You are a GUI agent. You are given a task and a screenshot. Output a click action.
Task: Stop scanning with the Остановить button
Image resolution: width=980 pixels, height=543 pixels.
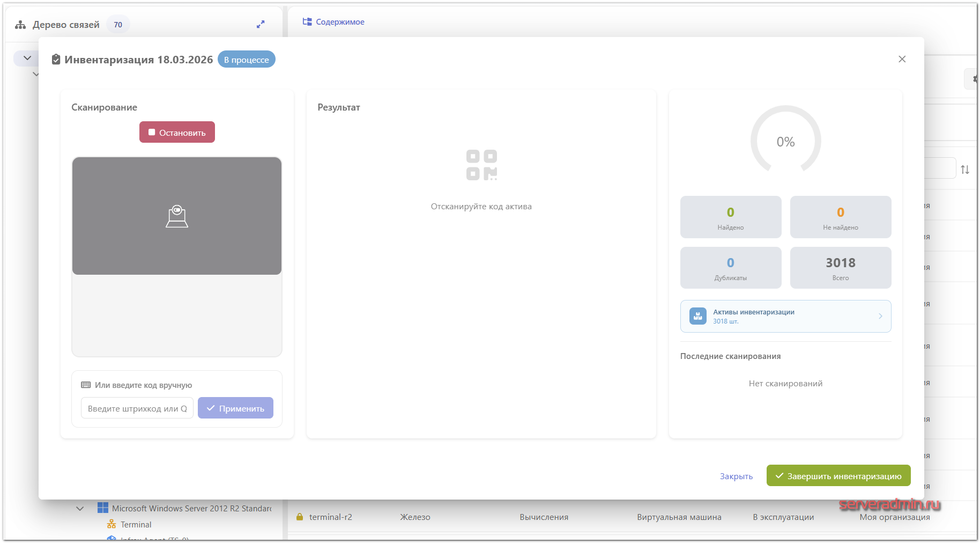177,132
